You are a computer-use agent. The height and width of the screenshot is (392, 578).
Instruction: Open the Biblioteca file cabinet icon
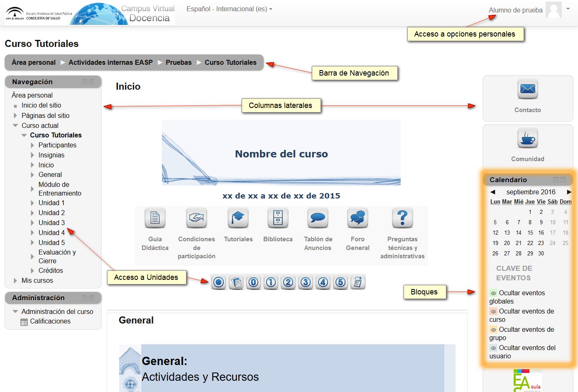(278, 218)
